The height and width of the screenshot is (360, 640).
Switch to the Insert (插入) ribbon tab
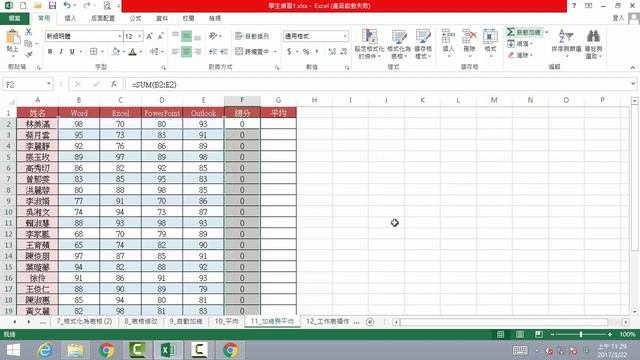pyautogui.click(x=70, y=18)
